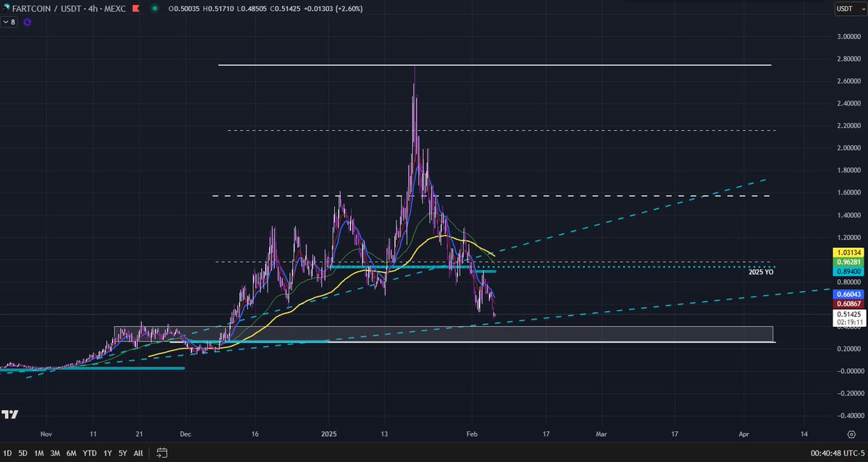Click the TradingView logo watermark
Viewport: 868px width, 462px height.
[x=9, y=414]
